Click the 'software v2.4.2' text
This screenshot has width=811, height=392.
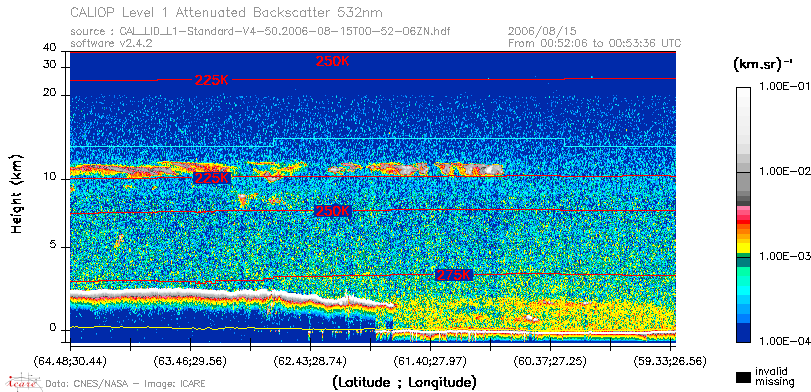coord(111,43)
